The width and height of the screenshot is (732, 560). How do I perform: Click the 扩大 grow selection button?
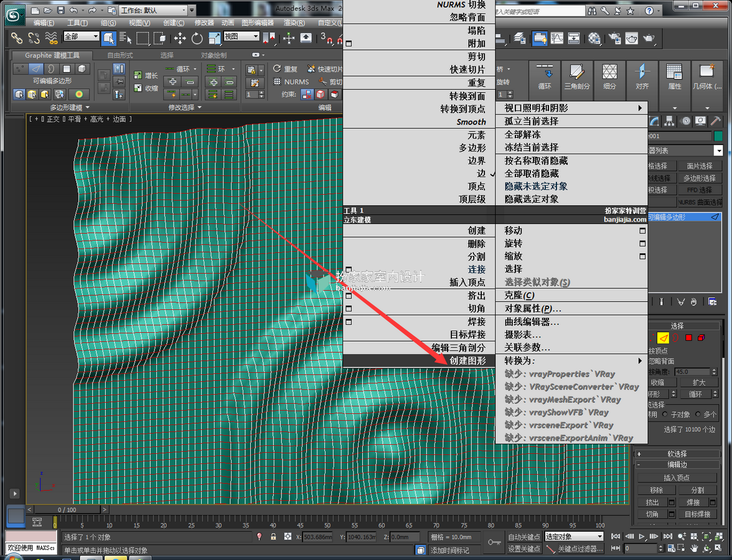click(698, 382)
